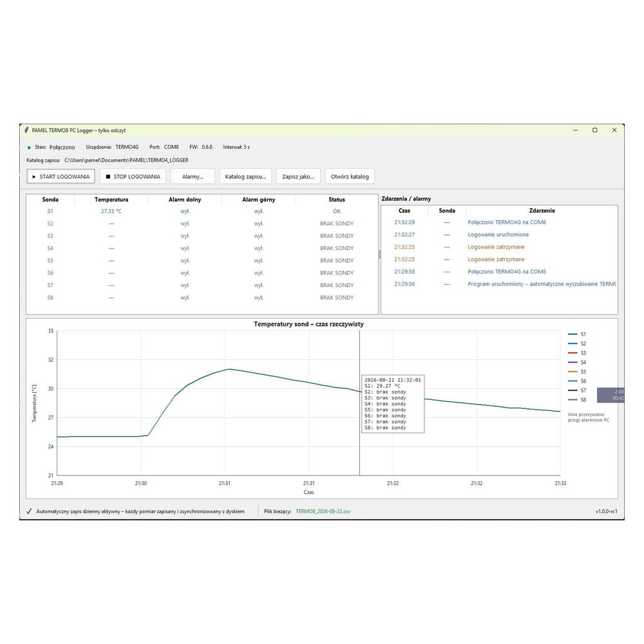The height and width of the screenshot is (644, 644).
Task: Click the TERMO4G device name
Action: pyautogui.click(x=127, y=147)
